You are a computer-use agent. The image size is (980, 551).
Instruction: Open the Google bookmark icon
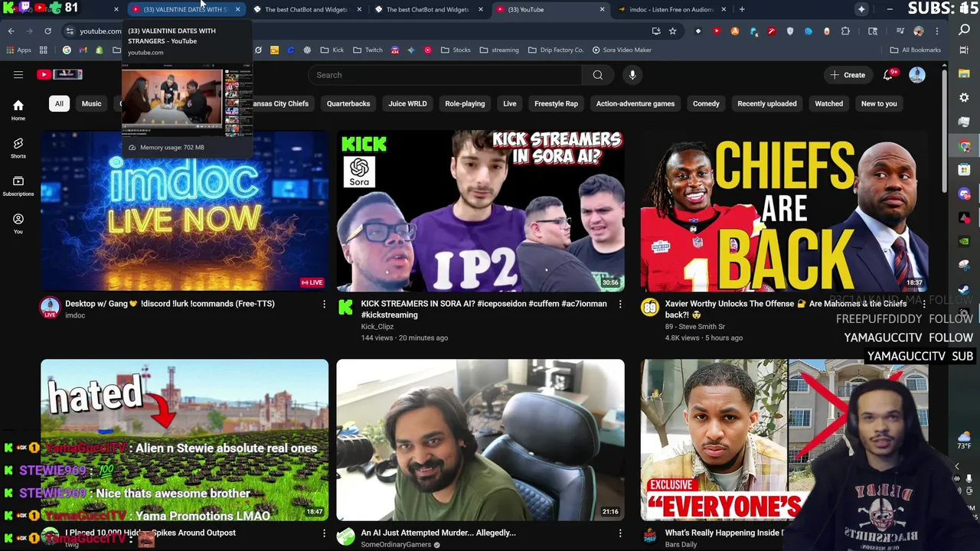(x=67, y=50)
